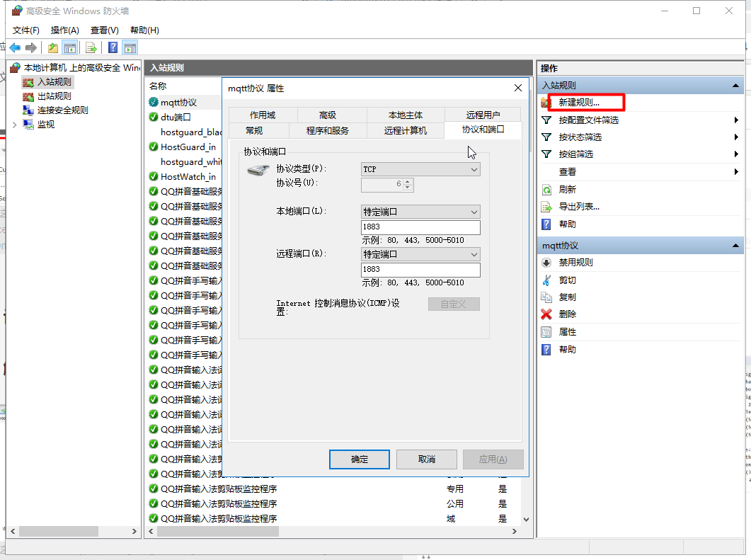Select 出站规则 in the left tree
751x560 pixels.
point(54,96)
